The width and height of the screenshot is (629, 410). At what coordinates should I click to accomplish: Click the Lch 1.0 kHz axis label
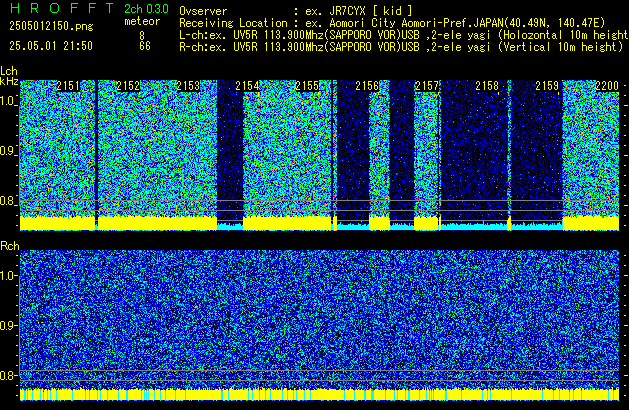(8, 101)
